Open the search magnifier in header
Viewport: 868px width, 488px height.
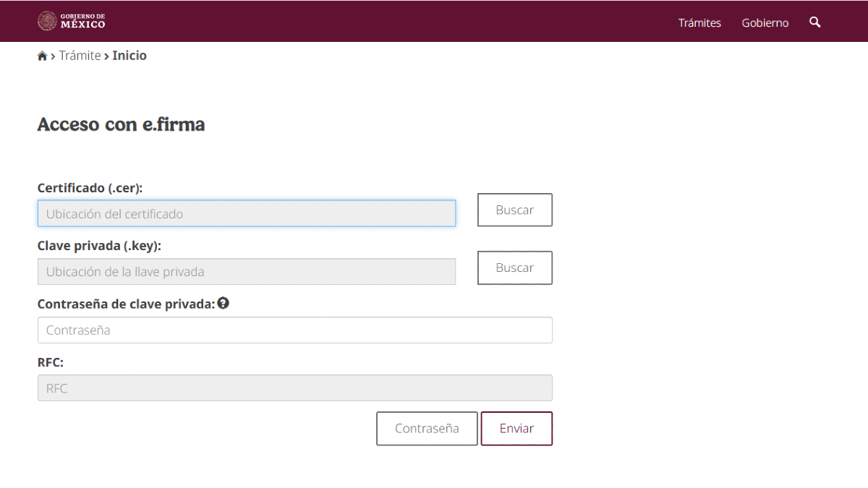click(x=815, y=22)
